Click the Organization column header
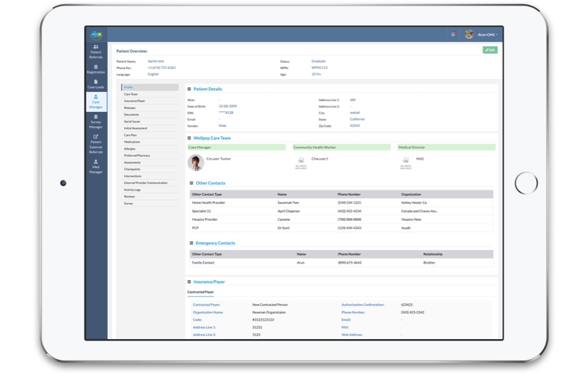Viewport: 588px width, 374px height. pyautogui.click(x=411, y=194)
